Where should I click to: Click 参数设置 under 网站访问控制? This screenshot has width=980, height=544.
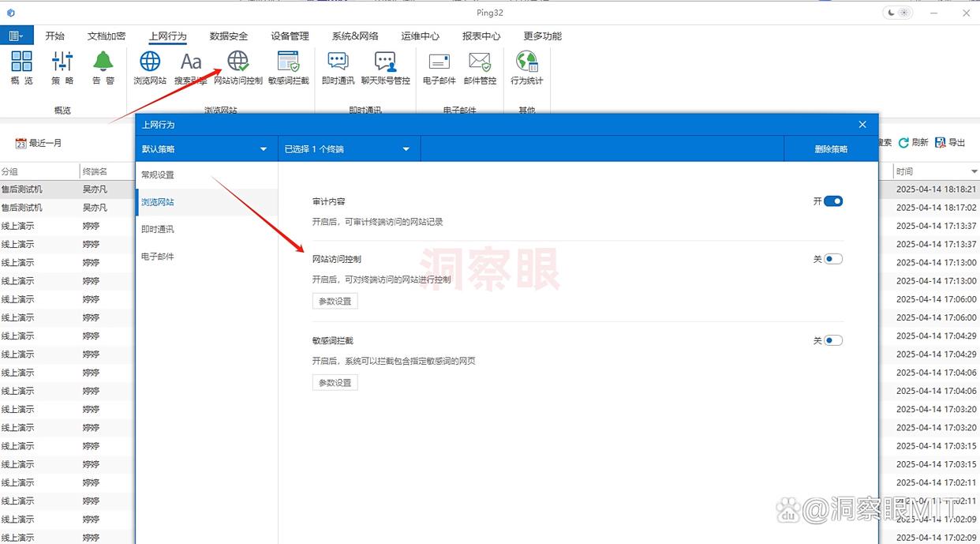(x=335, y=301)
